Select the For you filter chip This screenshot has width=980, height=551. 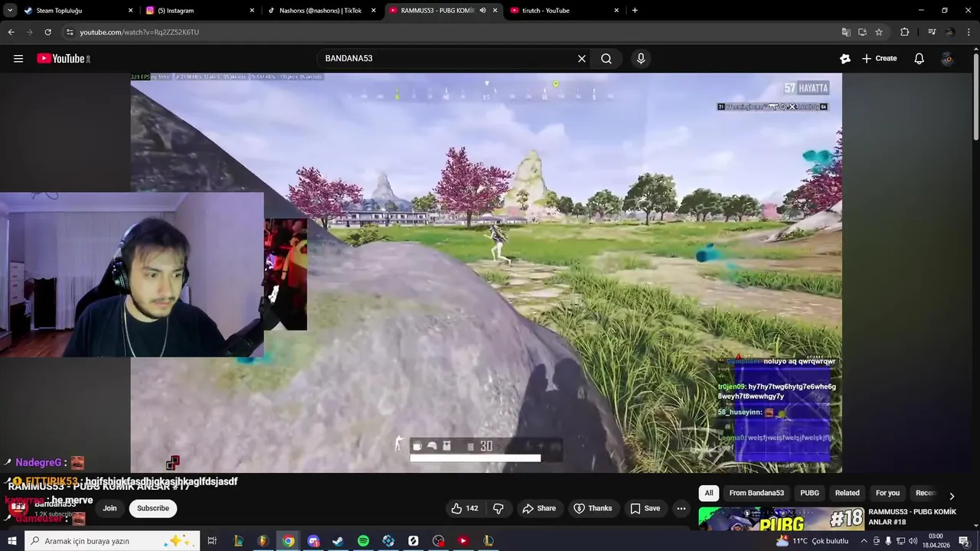[x=887, y=493]
